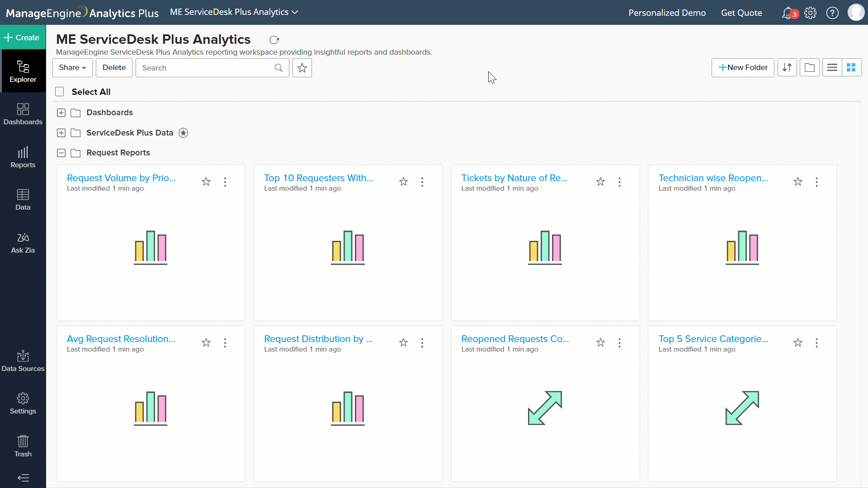The height and width of the screenshot is (488, 868).
Task: Expand the Dashboards folder
Action: pos(61,113)
